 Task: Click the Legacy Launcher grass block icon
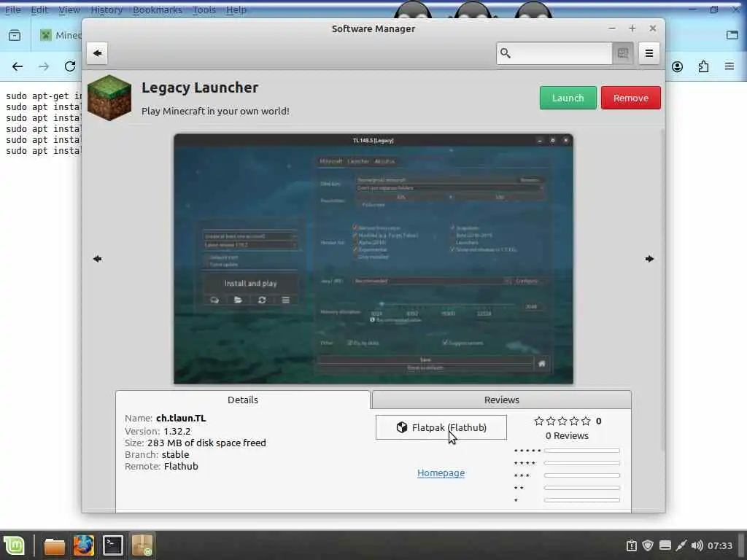[x=109, y=97]
